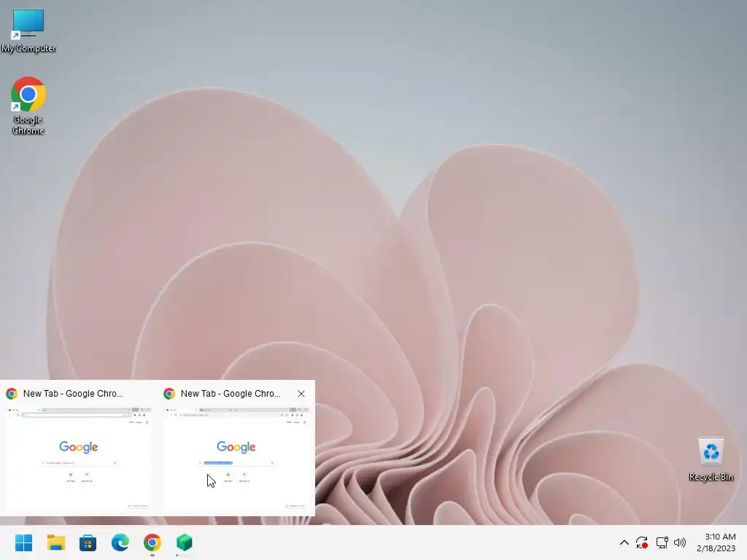Open the green cube app in the taskbar
This screenshot has width=747, height=560.
coord(185,542)
